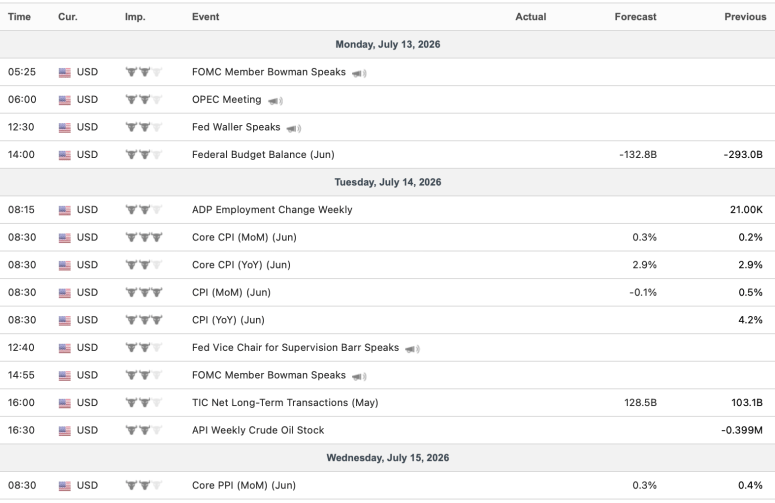Click bull importance icons for Core CPI (MoM)
This screenshot has width=775, height=503.
(x=144, y=238)
